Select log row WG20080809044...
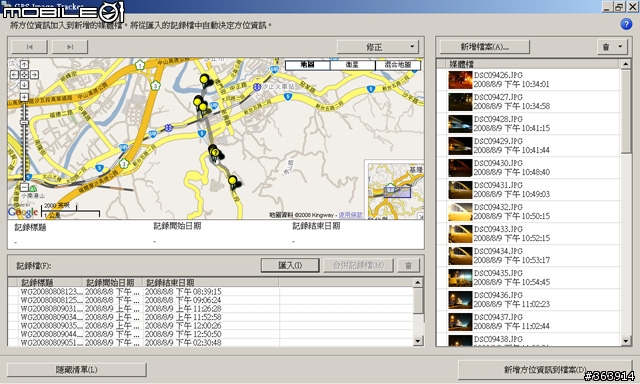The height and width of the screenshot is (384, 640). (x=211, y=334)
